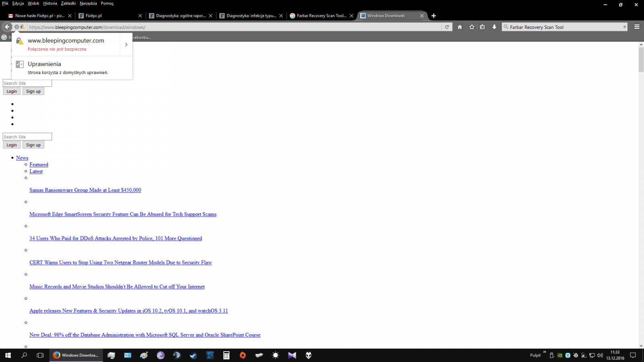
Task: Open a new tab with plus button
Action: (x=433, y=16)
